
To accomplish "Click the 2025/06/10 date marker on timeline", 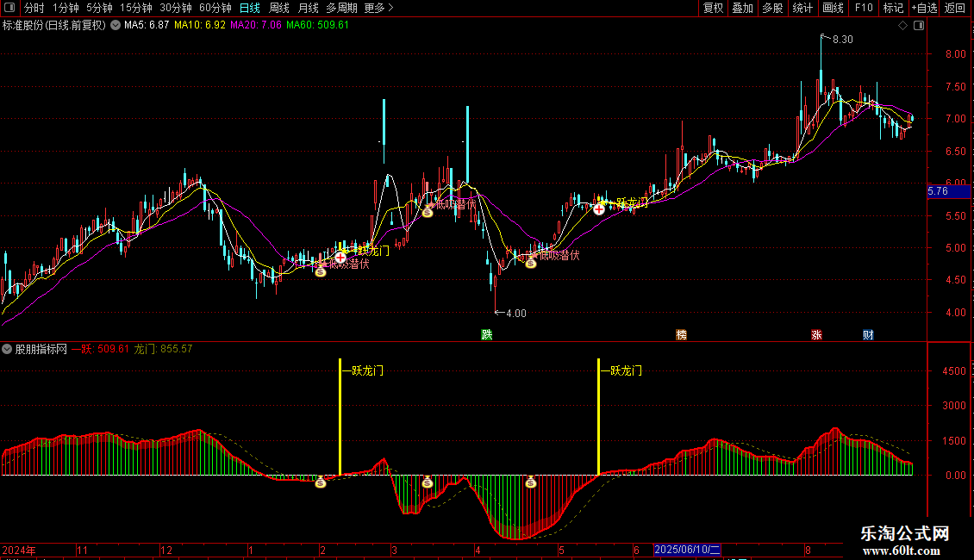I will 687,550.
